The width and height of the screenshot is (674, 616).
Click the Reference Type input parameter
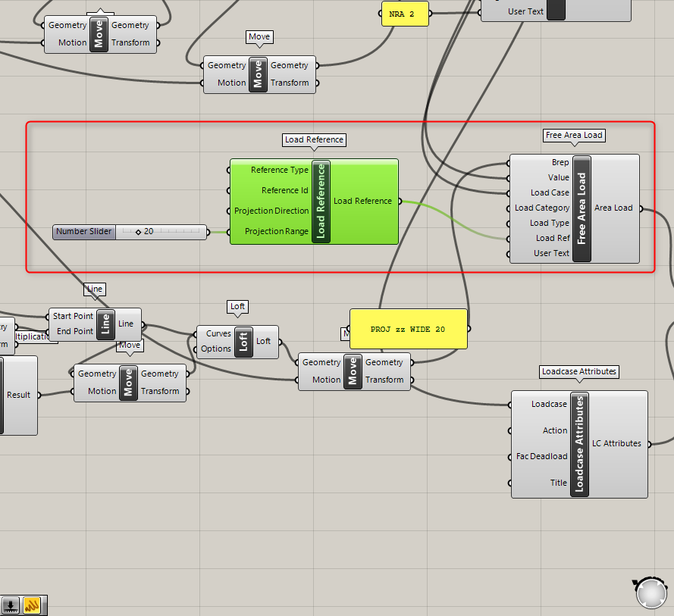click(x=280, y=170)
